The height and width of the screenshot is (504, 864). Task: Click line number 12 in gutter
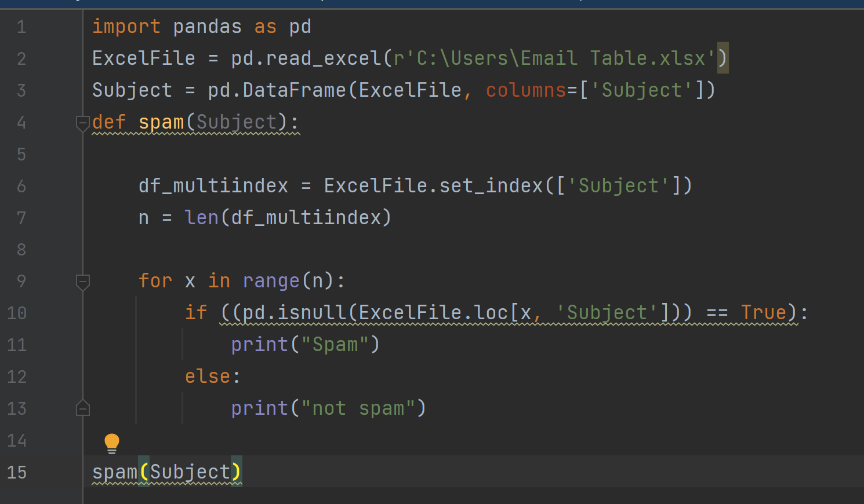click(x=17, y=377)
